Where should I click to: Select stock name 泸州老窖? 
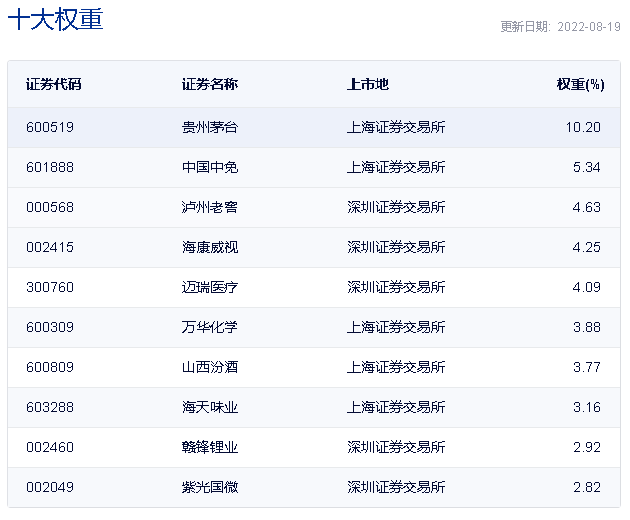[210, 207]
